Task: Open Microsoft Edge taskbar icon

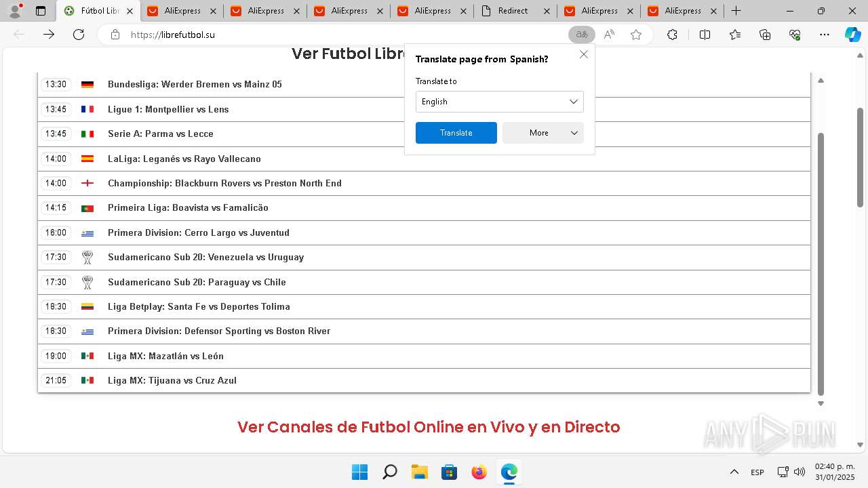Action: pos(509,472)
